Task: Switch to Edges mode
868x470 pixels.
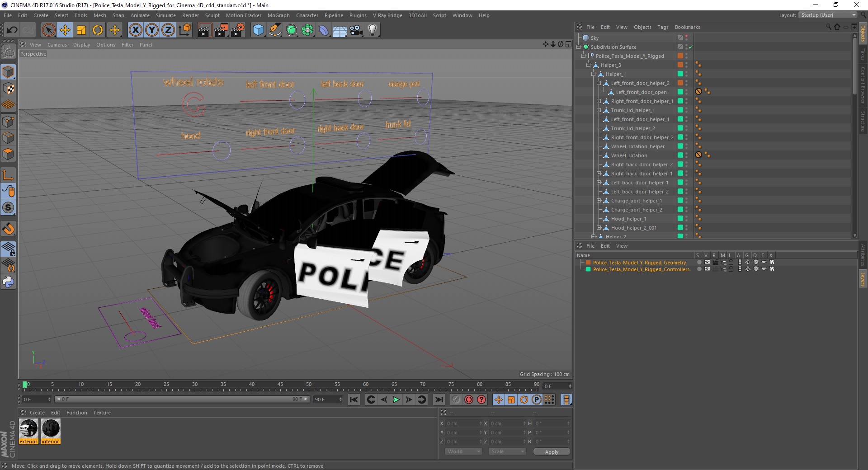Action: [x=8, y=138]
